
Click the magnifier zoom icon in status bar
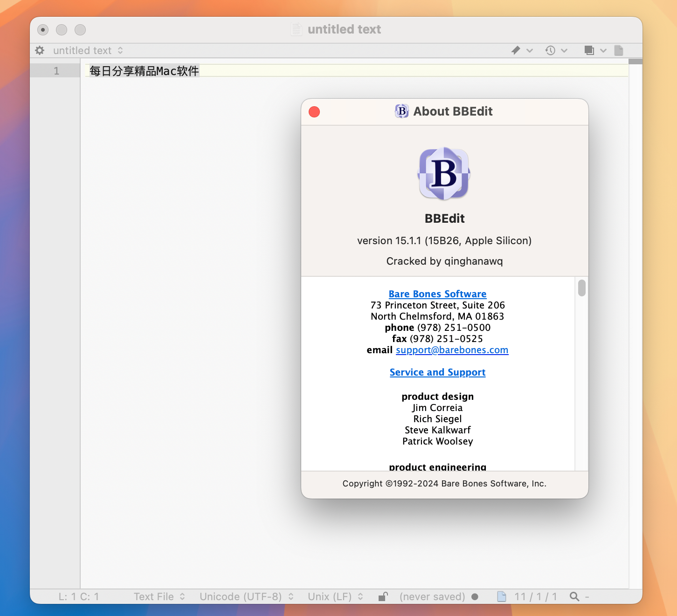[x=574, y=596]
